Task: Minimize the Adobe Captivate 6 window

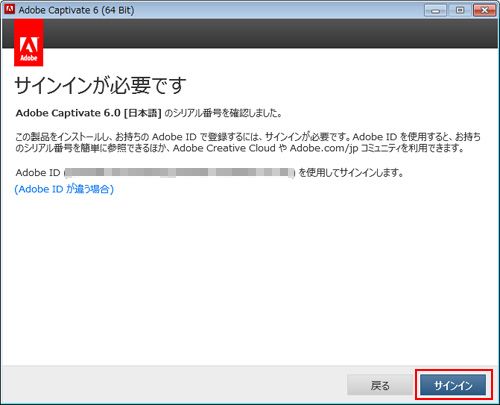Action: [x=435, y=10]
